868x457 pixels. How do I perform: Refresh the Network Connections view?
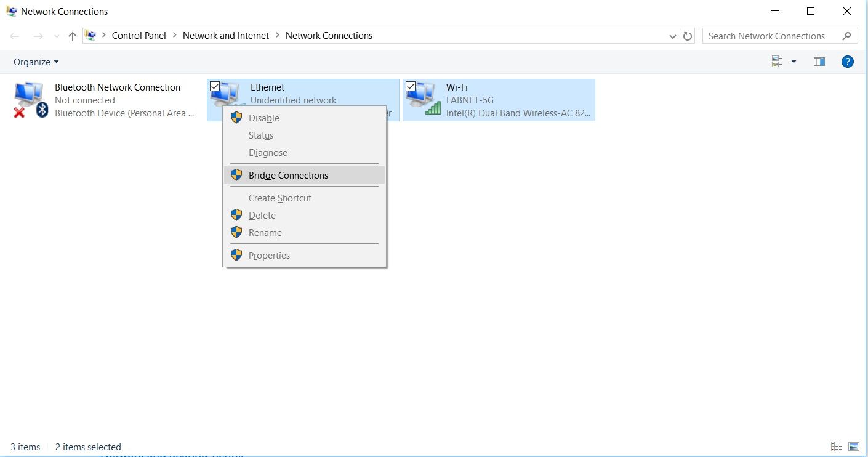pyautogui.click(x=688, y=36)
